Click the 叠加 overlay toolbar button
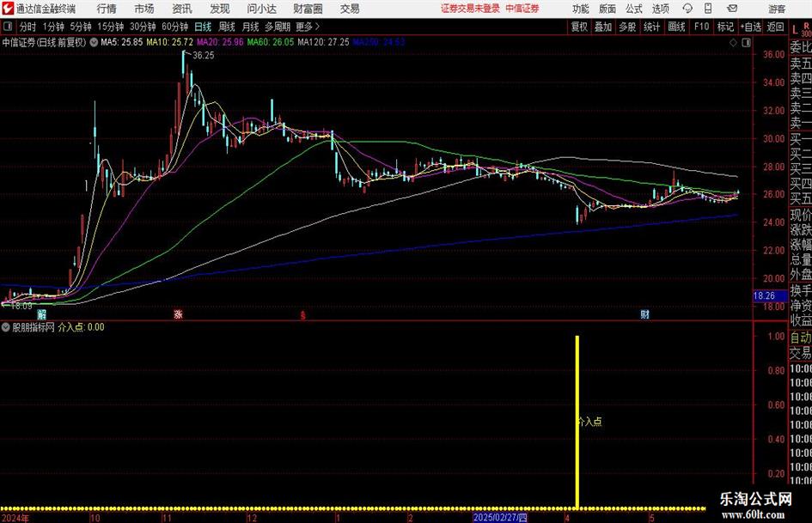The image size is (812, 523). [603, 27]
